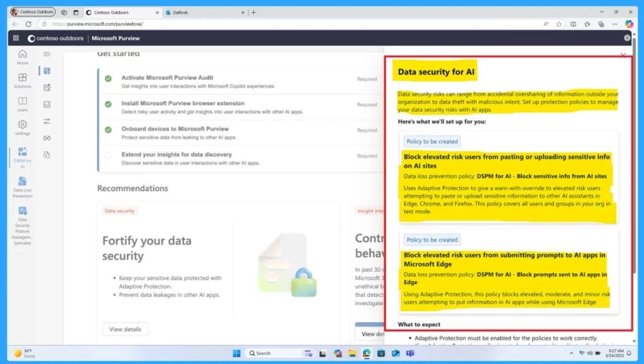
Task: Open the Data assessments document icon
Action: [47, 155]
